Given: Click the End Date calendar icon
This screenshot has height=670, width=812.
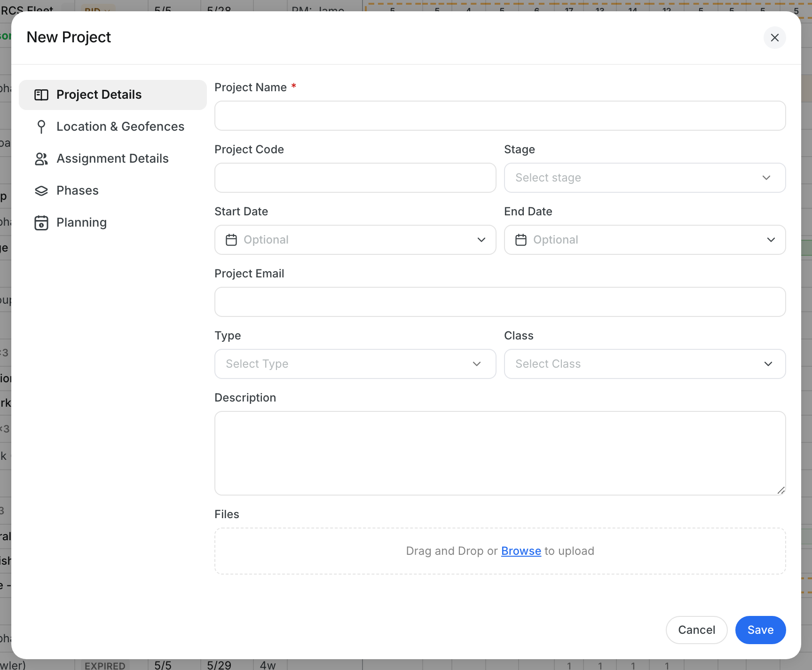Looking at the screenshot, I should [521, 240].
